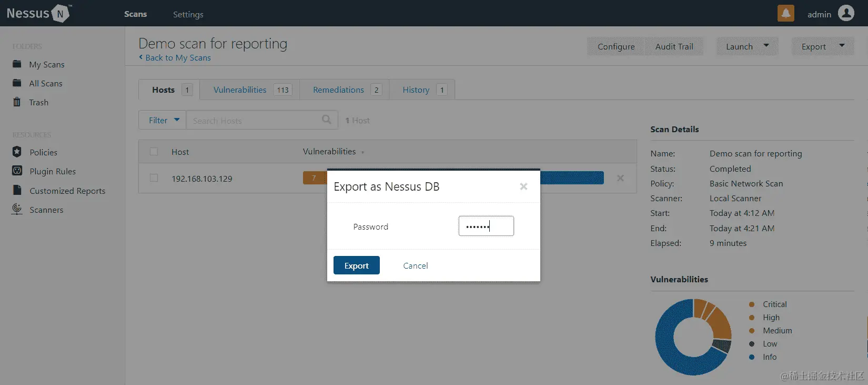868x385 pixels.
Task: Switch to the History tab
Action: point(422,90)
